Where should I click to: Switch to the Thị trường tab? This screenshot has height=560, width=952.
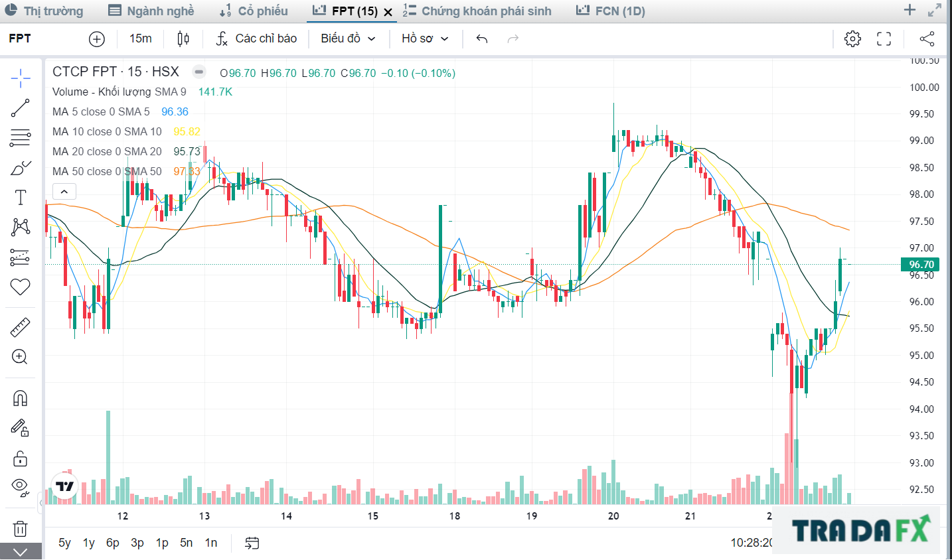click(x=44, y=11)
